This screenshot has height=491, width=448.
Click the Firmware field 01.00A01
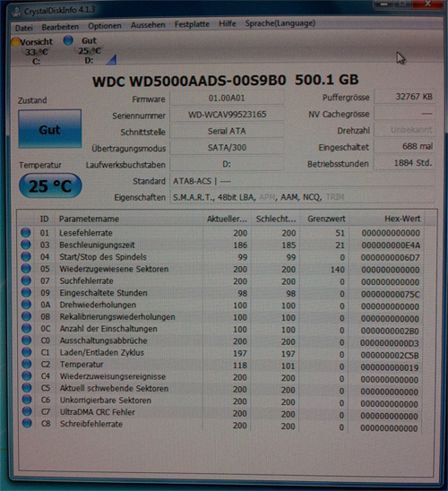pyautogui.click(x=227, y=98)
